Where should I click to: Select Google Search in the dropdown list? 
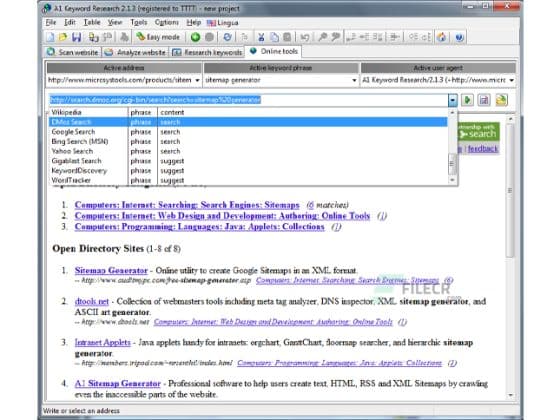pos(248,132)
